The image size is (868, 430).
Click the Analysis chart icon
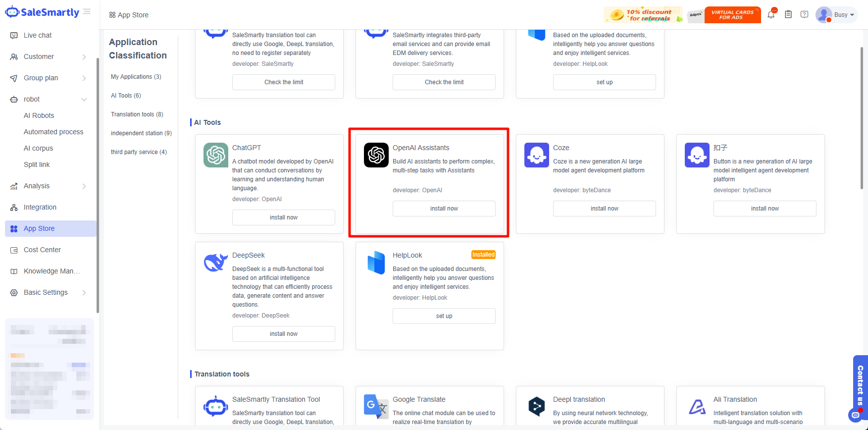coord(14,186)
